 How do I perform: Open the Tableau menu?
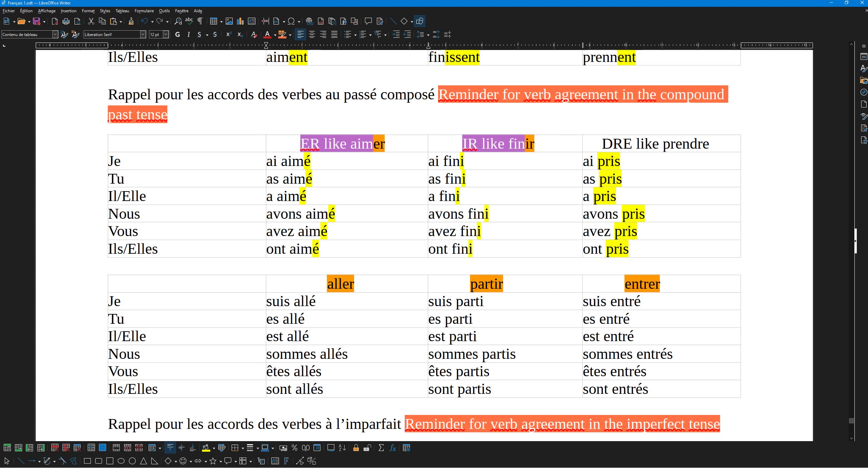122,11
